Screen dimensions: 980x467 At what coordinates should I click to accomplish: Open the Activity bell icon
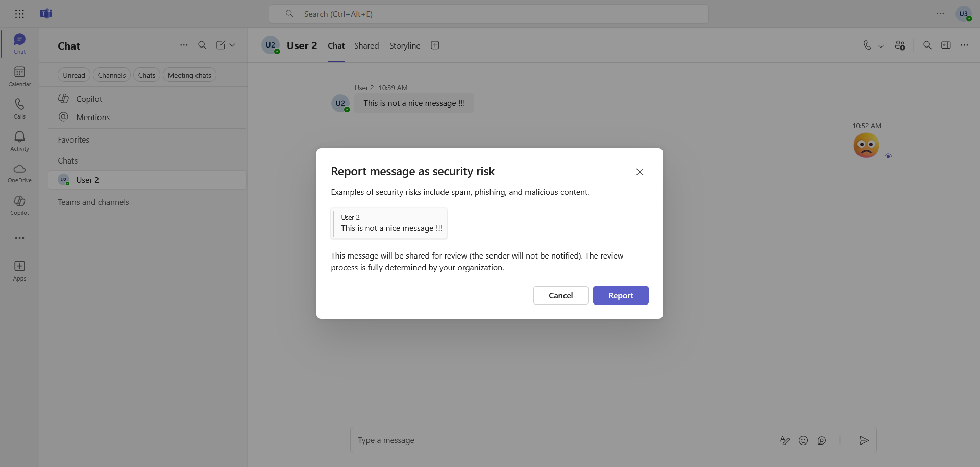[19, 141]
